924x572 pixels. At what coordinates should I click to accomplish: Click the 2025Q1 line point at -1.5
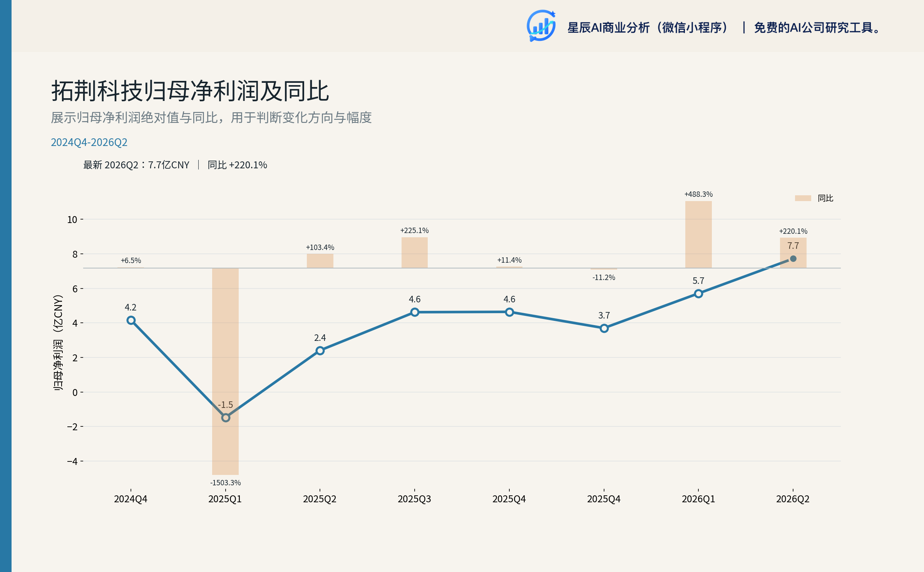pos(226,418)
